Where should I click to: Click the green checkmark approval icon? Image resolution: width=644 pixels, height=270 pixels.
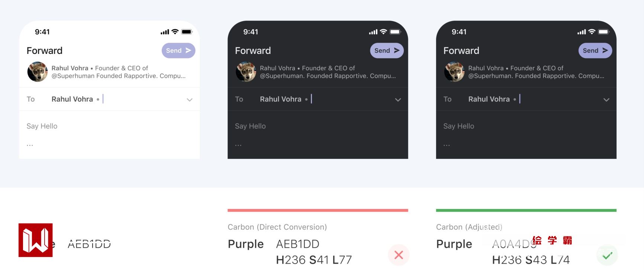click(x=607, y=255)
